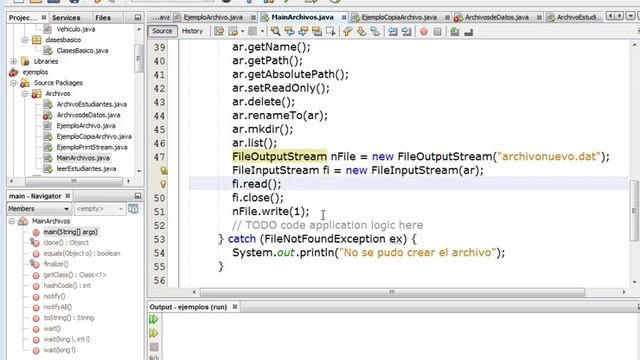Open the editor documents list dropdown
The width and height of the screenshot is (640, 360).
[631, 16]
